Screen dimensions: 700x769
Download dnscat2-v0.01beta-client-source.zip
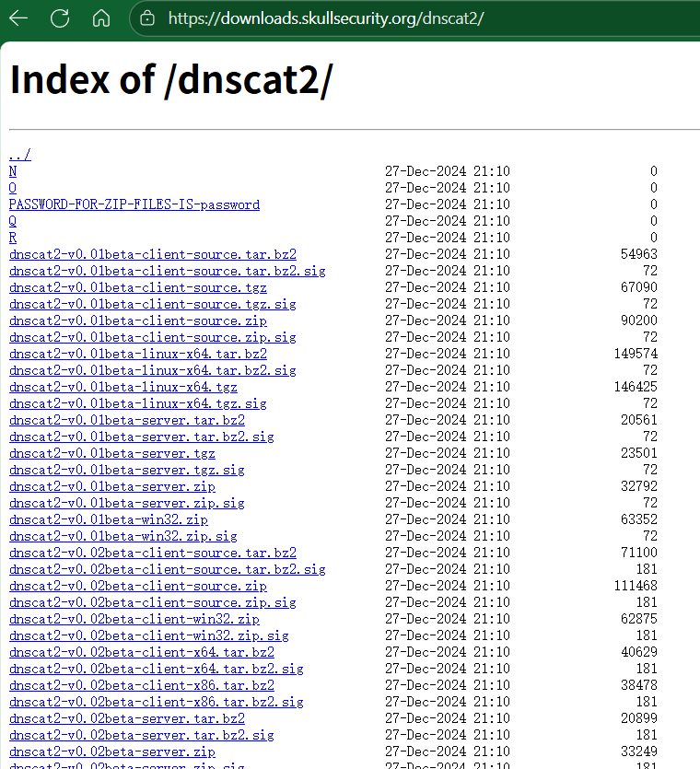pyautogui.click(x=138, y=320)
